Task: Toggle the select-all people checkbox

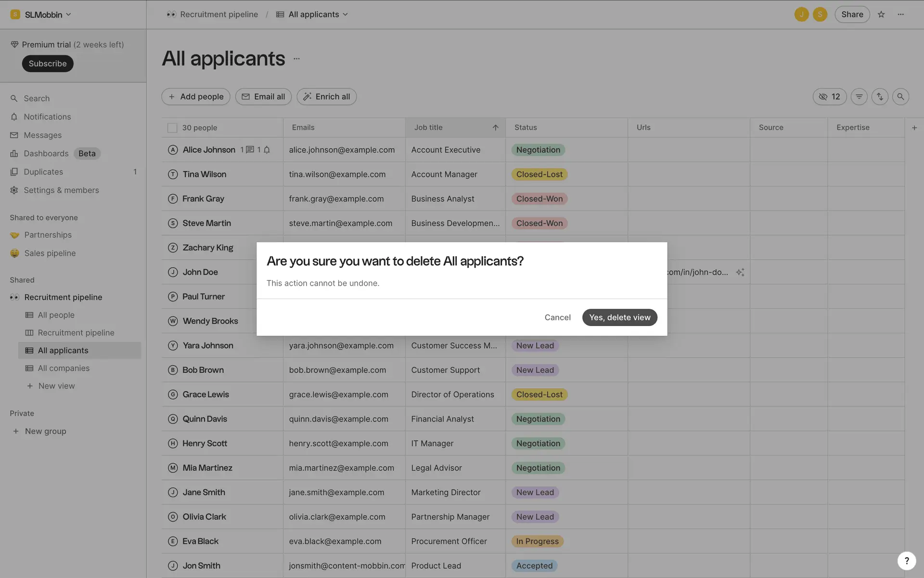Action: click(172, 128)
